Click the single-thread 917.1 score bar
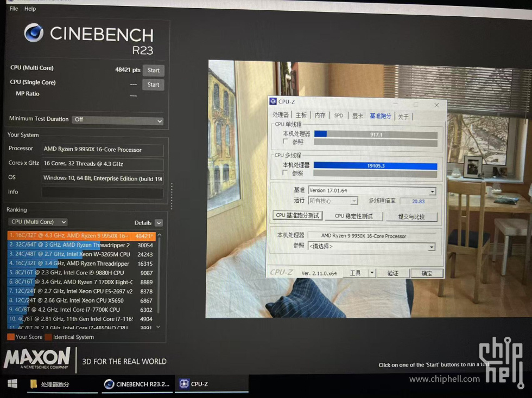The width and height of the screenshot is (532, 398). point(376,134)
